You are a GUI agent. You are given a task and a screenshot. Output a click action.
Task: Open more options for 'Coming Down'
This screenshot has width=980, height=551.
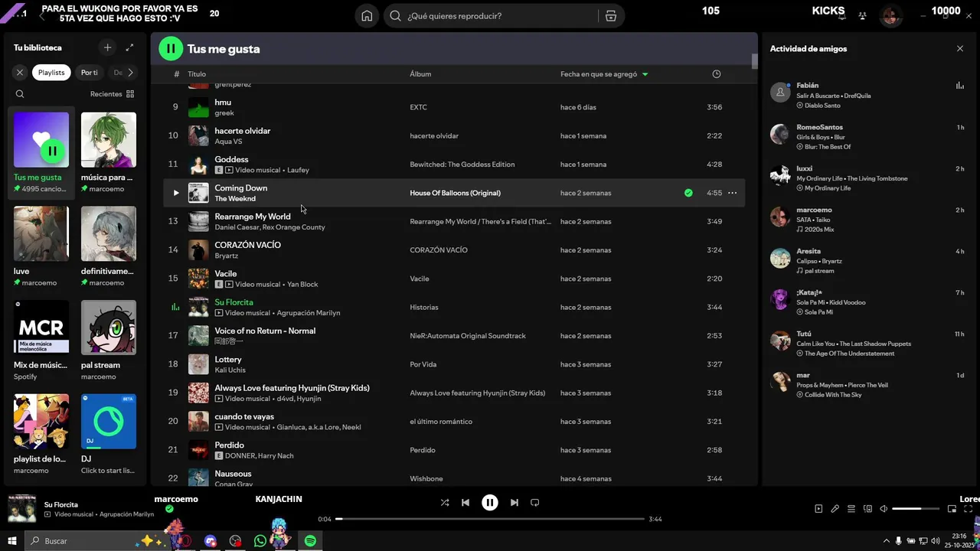[x=732, y=193]
